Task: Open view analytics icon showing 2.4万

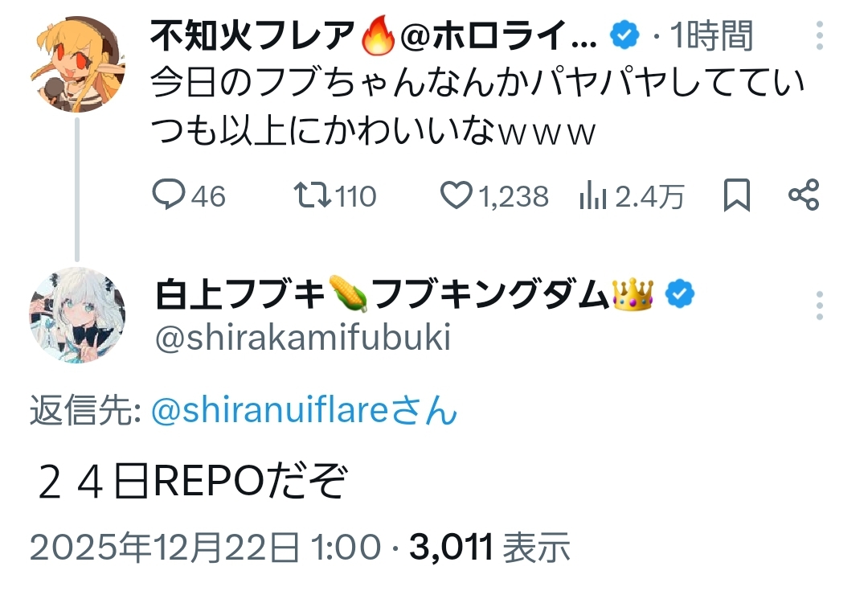Action: 593,196
